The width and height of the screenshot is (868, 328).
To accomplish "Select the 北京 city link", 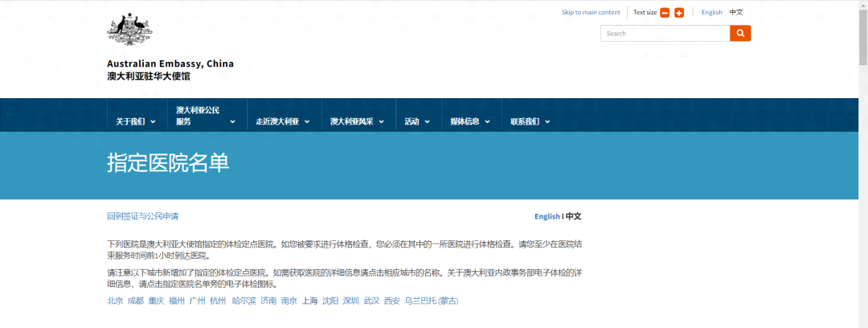I will click(x=115, y=301).
